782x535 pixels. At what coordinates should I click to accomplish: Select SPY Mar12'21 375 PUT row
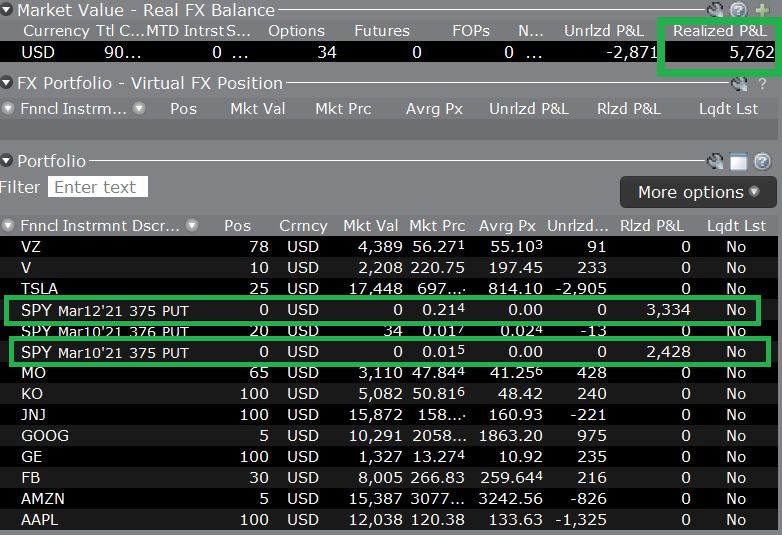[389, 310]
